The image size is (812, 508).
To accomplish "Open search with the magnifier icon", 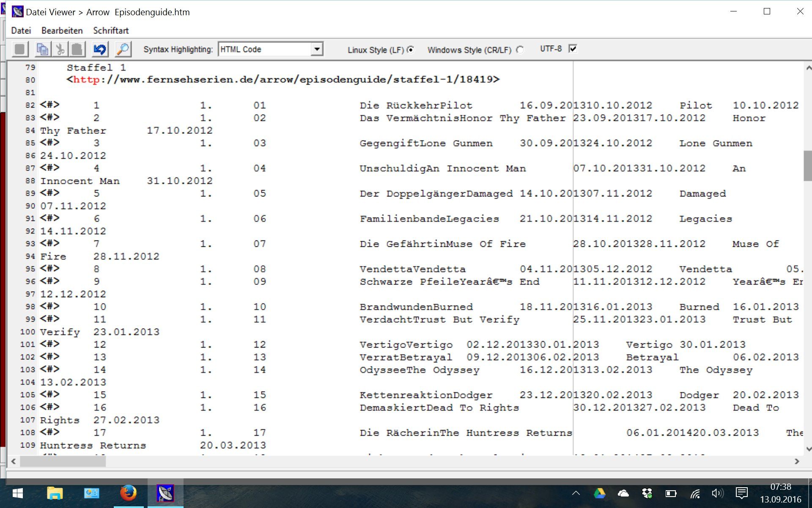I will pos(123,50).
